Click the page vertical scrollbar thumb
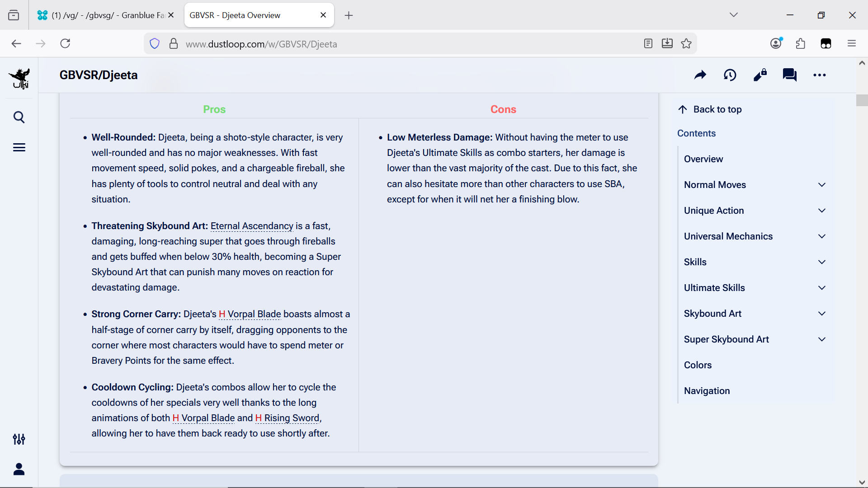Screen dimensions: 868x488 (x=862, y=100)
